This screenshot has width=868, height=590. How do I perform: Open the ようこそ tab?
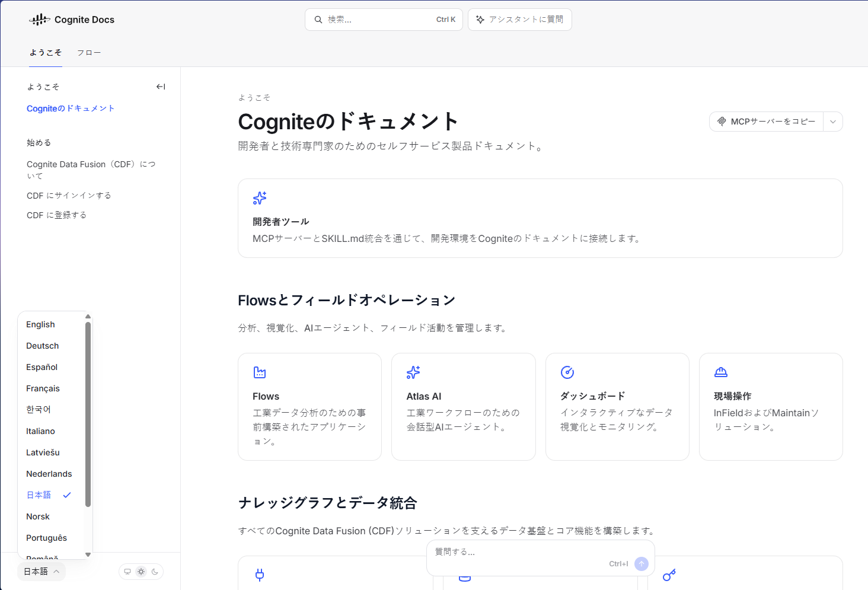point(46,53)
